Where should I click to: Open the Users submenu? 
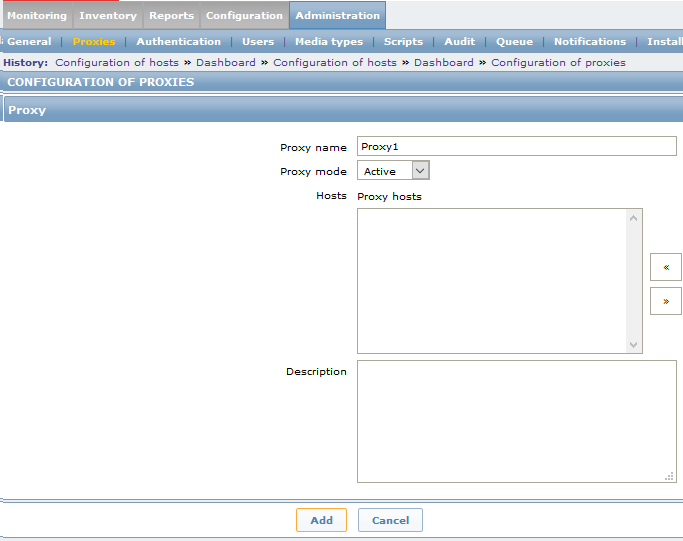pos(258,41)
